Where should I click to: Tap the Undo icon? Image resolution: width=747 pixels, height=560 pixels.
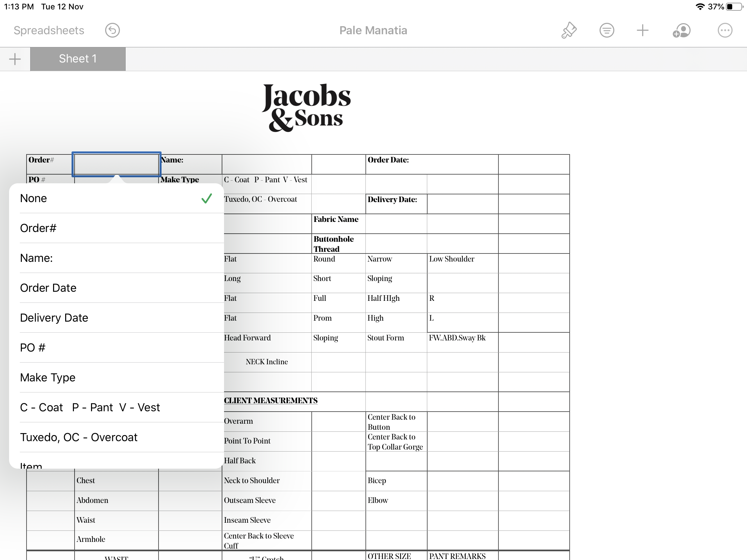(112, 30)
